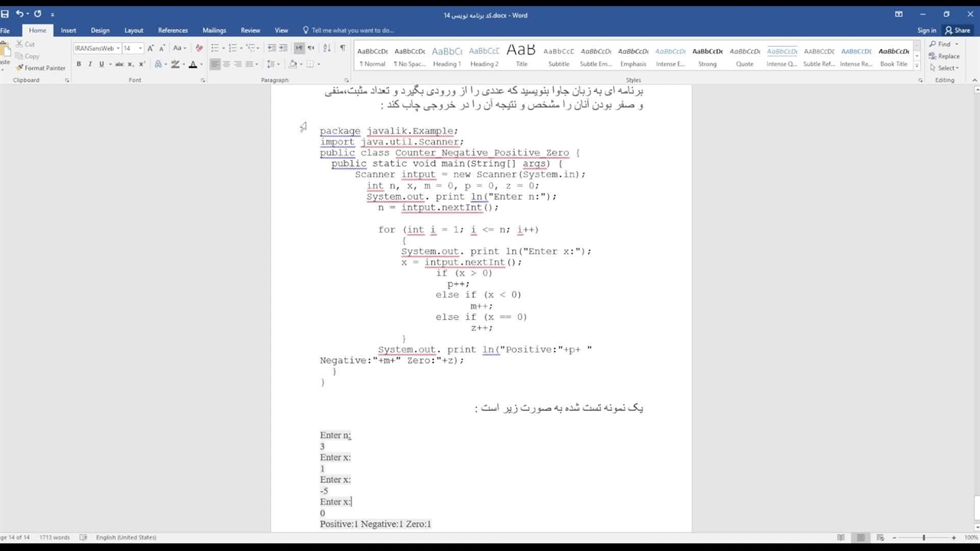Open the Find dropdown arrow

click(957, 44)
